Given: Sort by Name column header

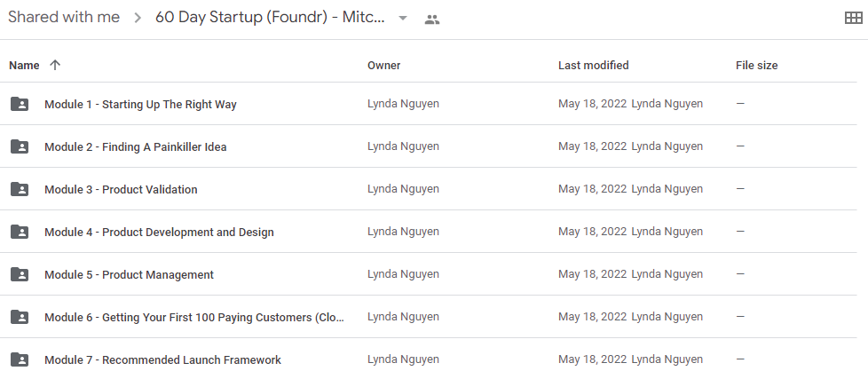Looking at the screenshot, I should [x=24, y=66].
